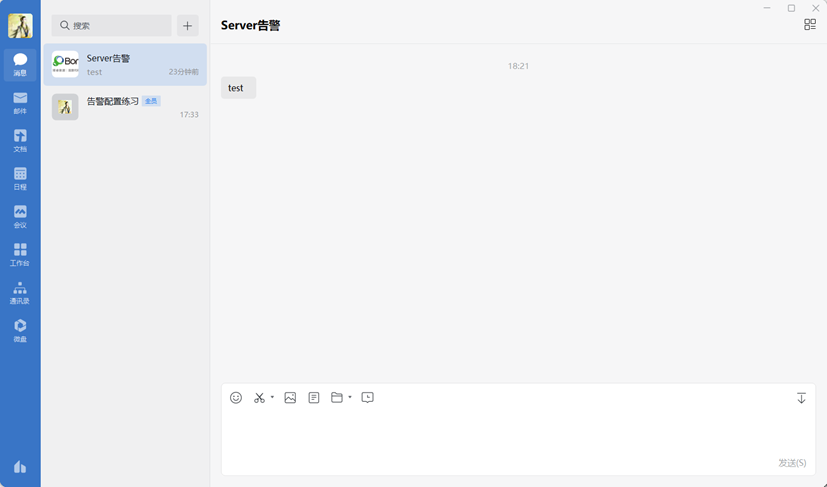The height and width of the screenshot is (487, 827).
Task: Open chat info panel icon top right
Action: tap(810, 24)
